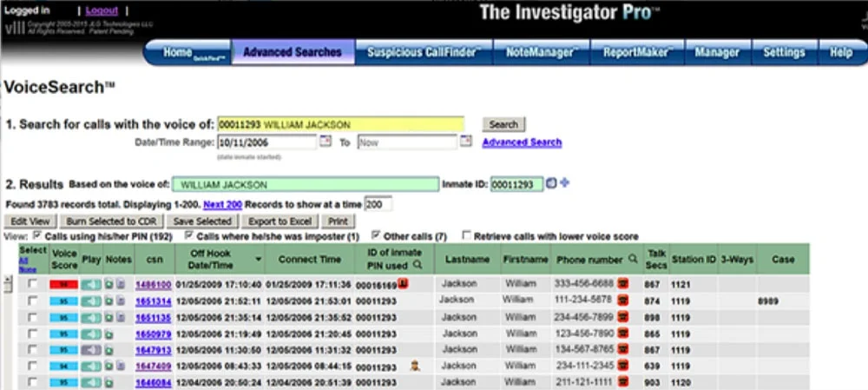Switch to the ReportMaker tab

click(x=637, y=53)
